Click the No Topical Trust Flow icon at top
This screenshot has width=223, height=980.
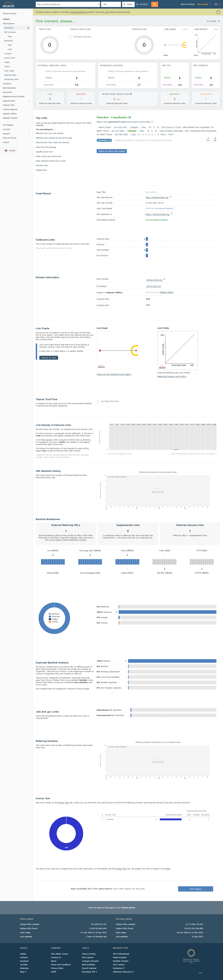71,37
